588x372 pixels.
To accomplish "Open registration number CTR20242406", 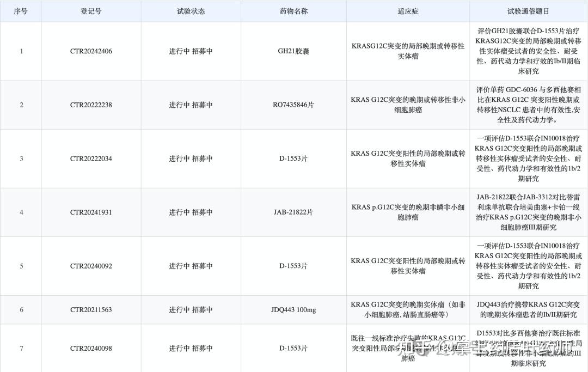I will point(90,51).
